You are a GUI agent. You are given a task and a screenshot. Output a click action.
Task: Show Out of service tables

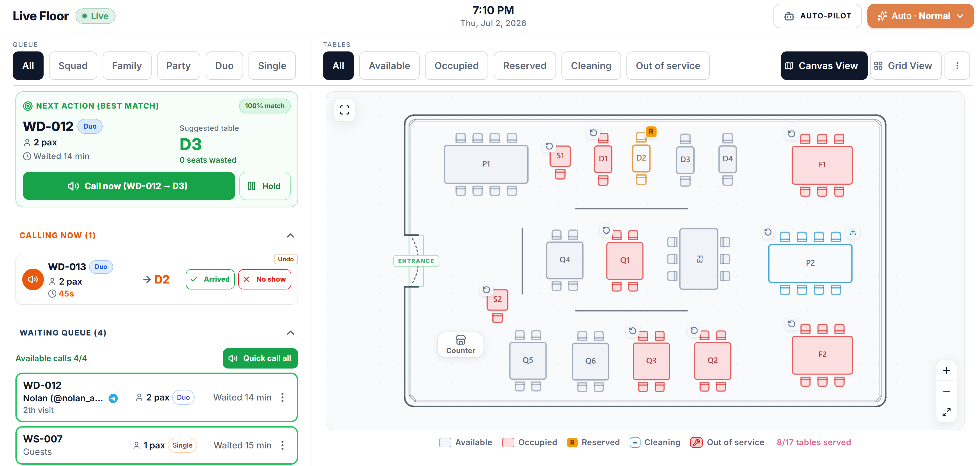(668, 66)
